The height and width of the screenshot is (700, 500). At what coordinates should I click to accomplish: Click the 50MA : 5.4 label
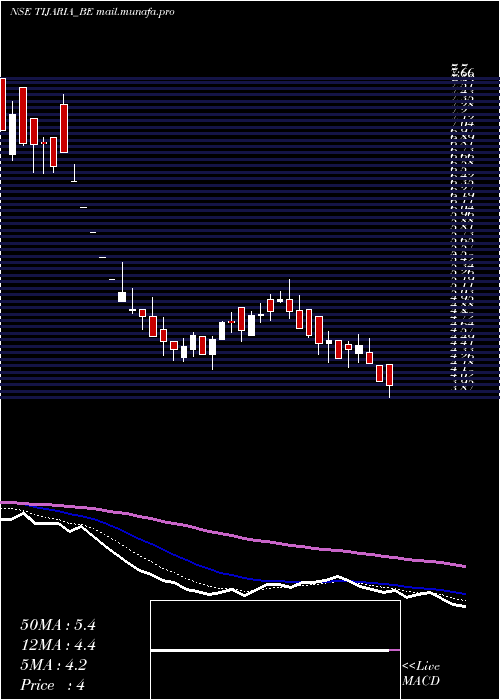(x=58, y=625)
